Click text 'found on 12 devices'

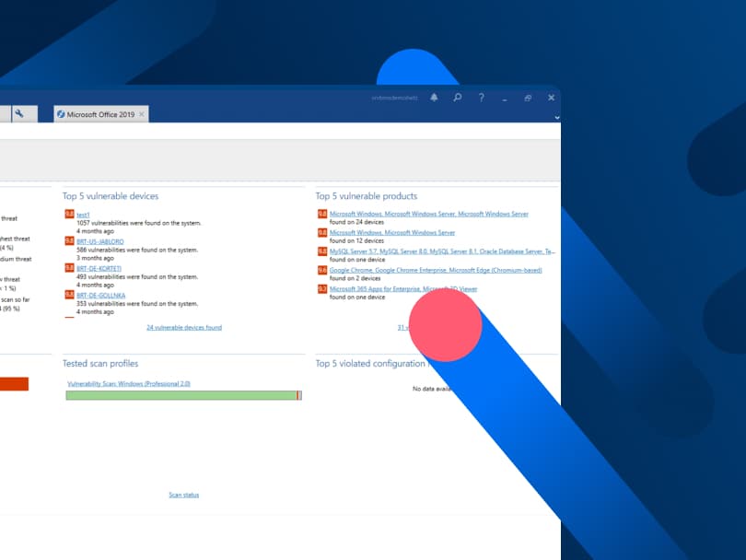click(356, 240)
